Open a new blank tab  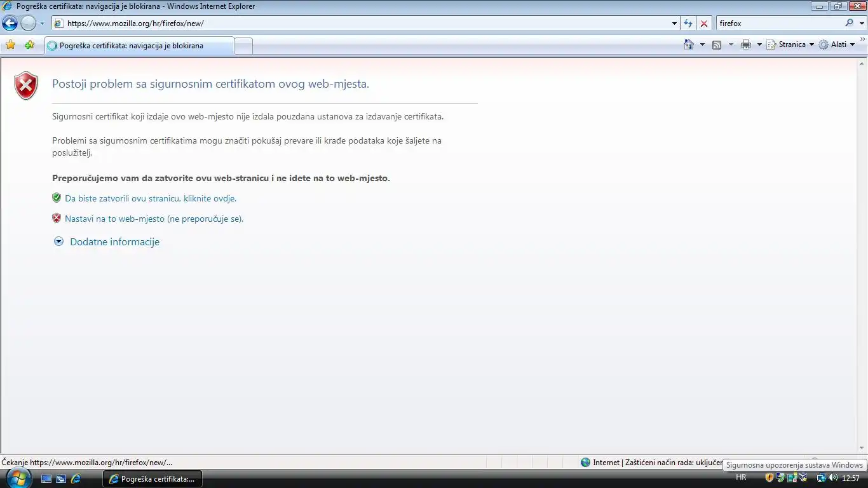(x=243, y=46)
